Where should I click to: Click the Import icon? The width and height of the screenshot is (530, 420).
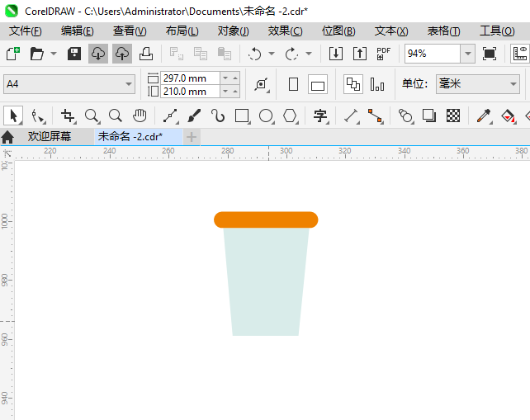pyautogui.click(x=336, y=54)
